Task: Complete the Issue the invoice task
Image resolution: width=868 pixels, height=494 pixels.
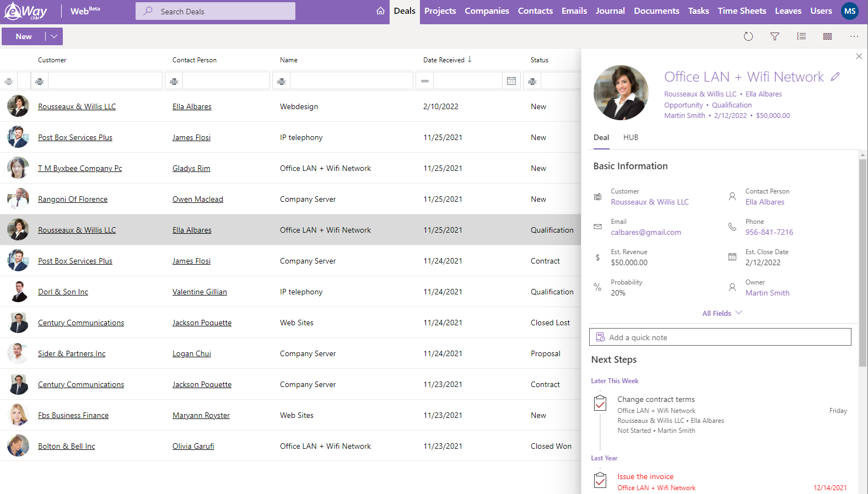Action: click(x=600, y=480)
